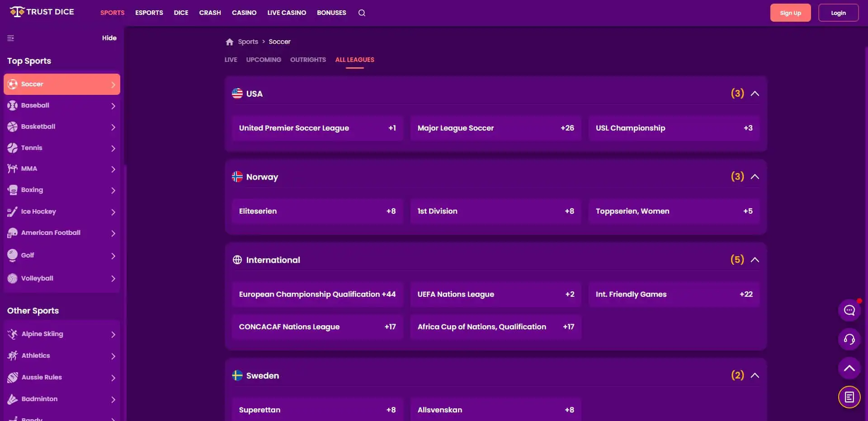The width and height of the screenshot is (868, 421).
Task: Select the Tennis icon in the sidebar
Action: (12, 148)
